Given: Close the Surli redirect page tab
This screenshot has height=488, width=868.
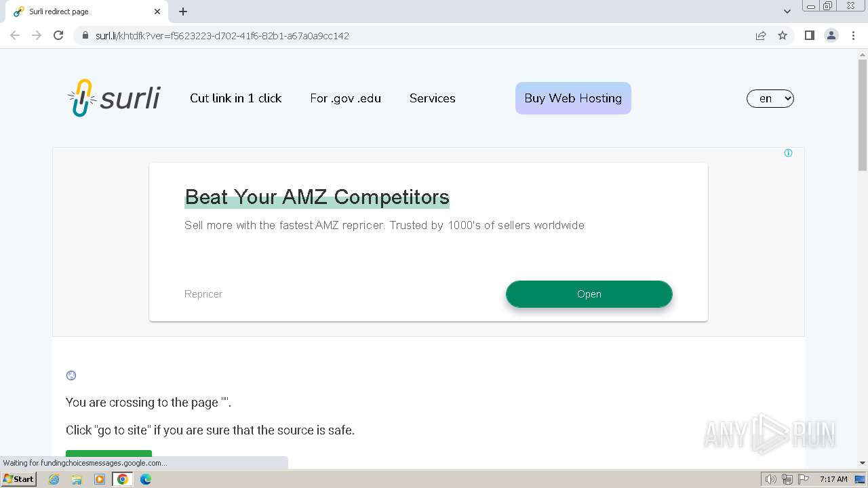Looking at the screenshot, I should click(157, 12).
